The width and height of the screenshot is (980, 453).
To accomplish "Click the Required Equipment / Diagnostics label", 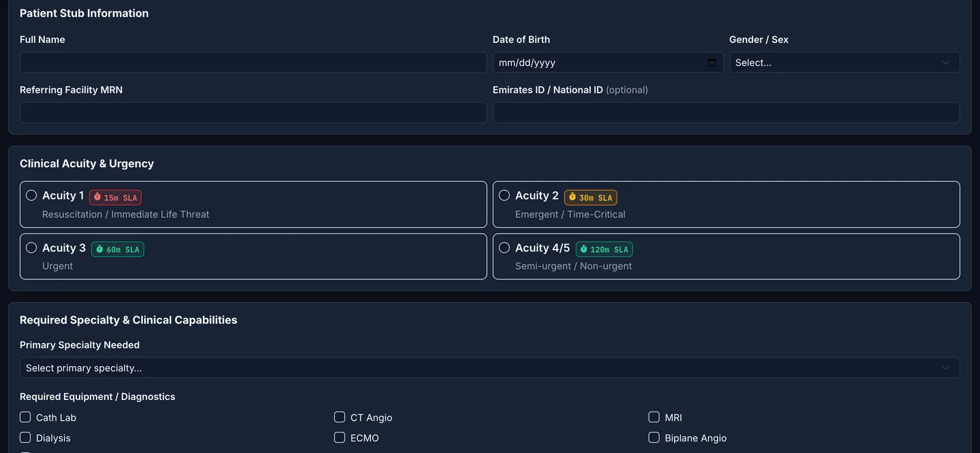I will [x=97, y=397].
